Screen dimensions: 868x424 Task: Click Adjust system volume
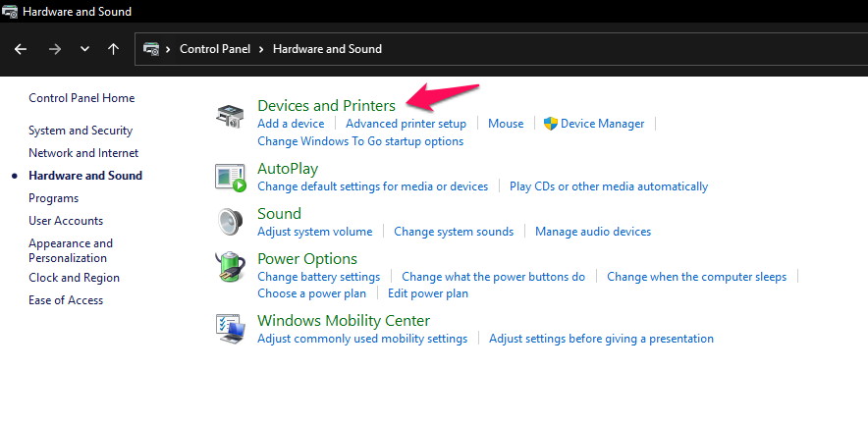(315, 232)
